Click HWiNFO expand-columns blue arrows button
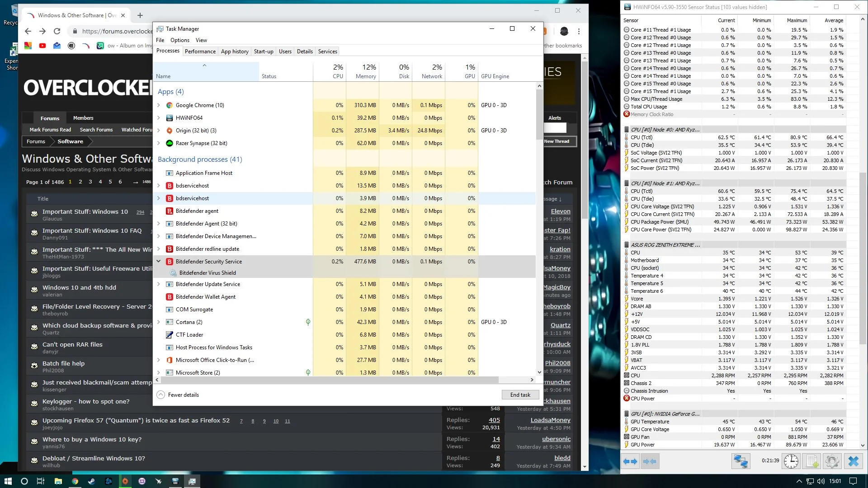Viewport: 868px width, 488px height. (x=630, y=461)
